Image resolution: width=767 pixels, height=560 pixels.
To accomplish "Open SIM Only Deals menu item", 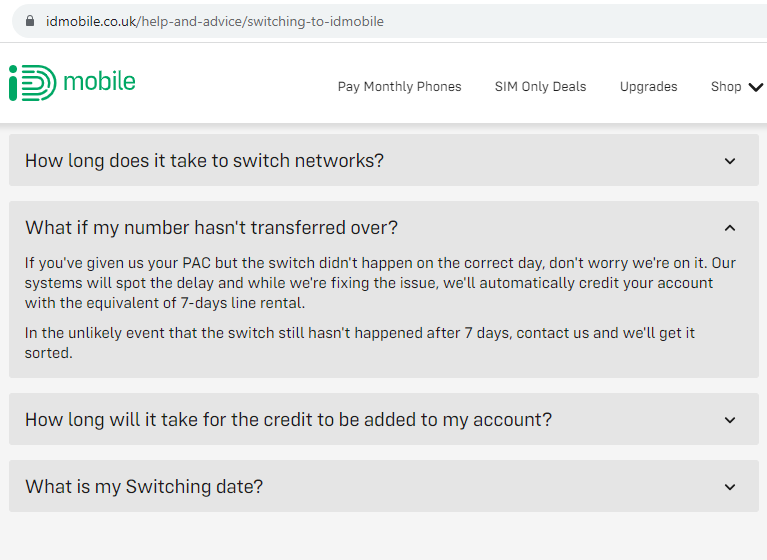I will click(x=540, y=87).
